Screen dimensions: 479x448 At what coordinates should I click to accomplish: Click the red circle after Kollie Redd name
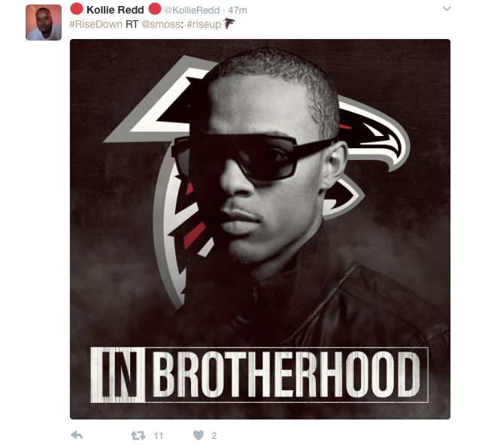pos(155,8)
